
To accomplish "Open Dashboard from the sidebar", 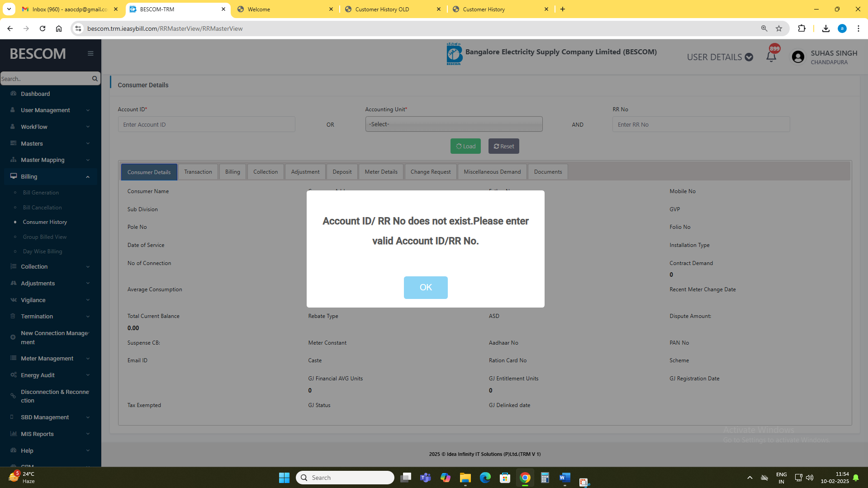I will 35,94.
